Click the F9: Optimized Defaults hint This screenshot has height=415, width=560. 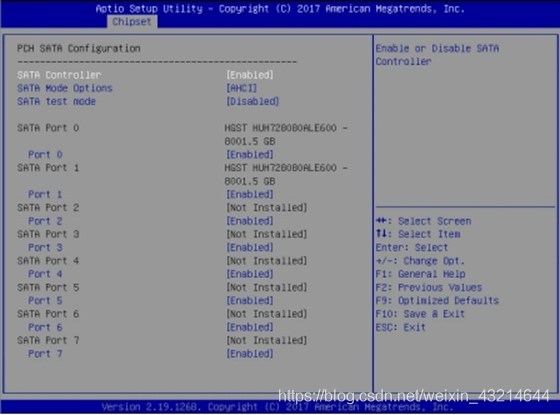[x=438, y=301]
